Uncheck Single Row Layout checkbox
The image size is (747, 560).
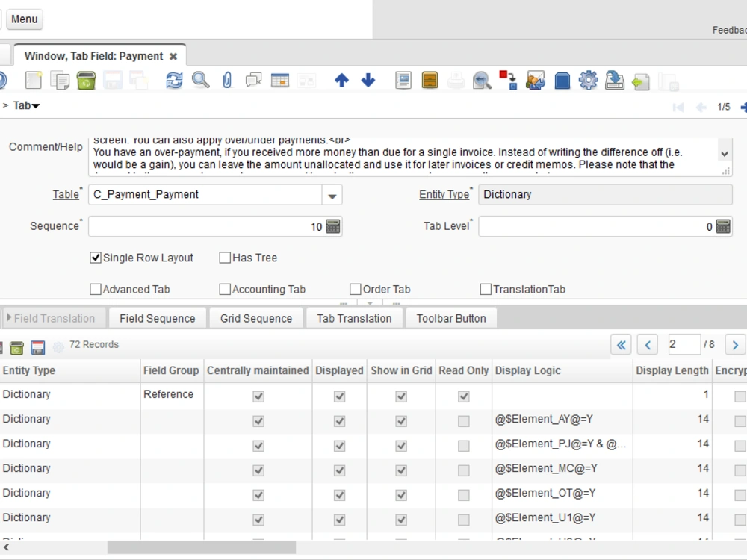pos(96,258)
